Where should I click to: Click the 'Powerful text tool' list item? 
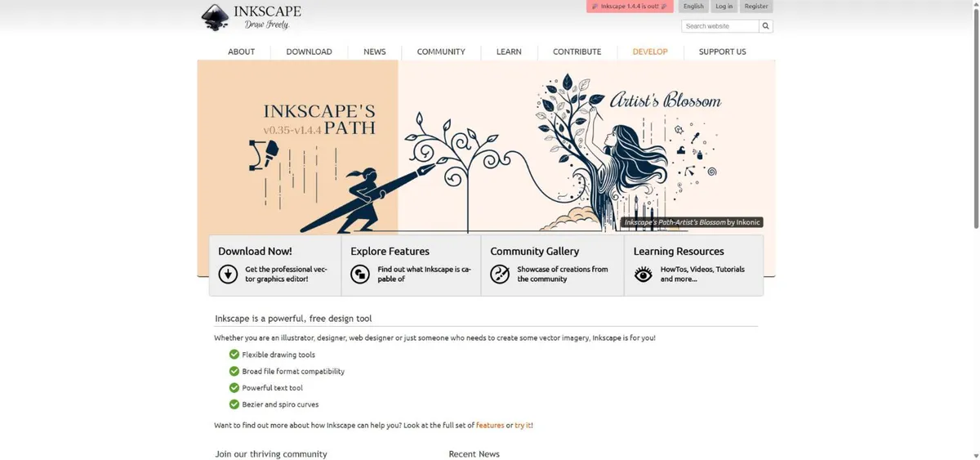click(272, 388)
